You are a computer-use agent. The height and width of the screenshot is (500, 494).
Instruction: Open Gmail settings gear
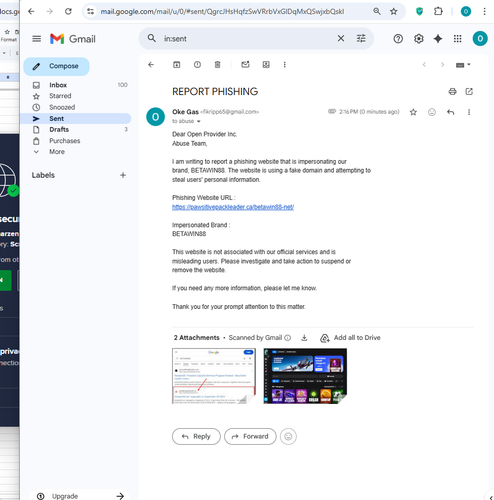click(419, 39)
